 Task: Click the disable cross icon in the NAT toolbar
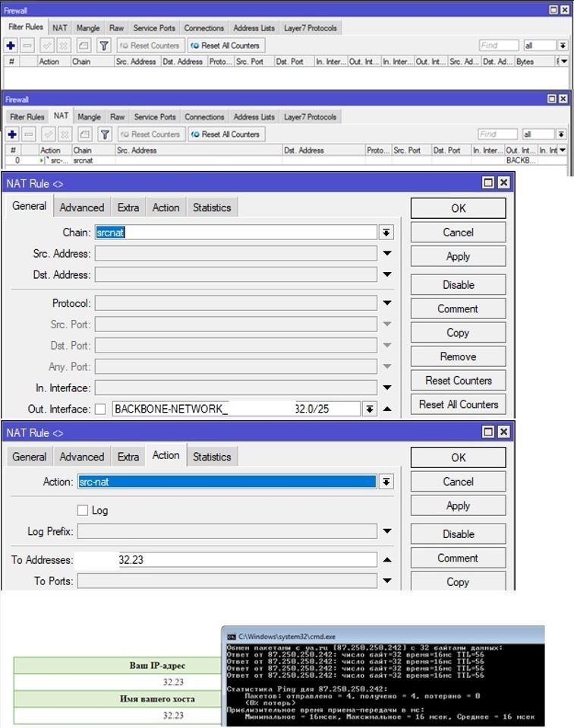click(x=64, y=135)
